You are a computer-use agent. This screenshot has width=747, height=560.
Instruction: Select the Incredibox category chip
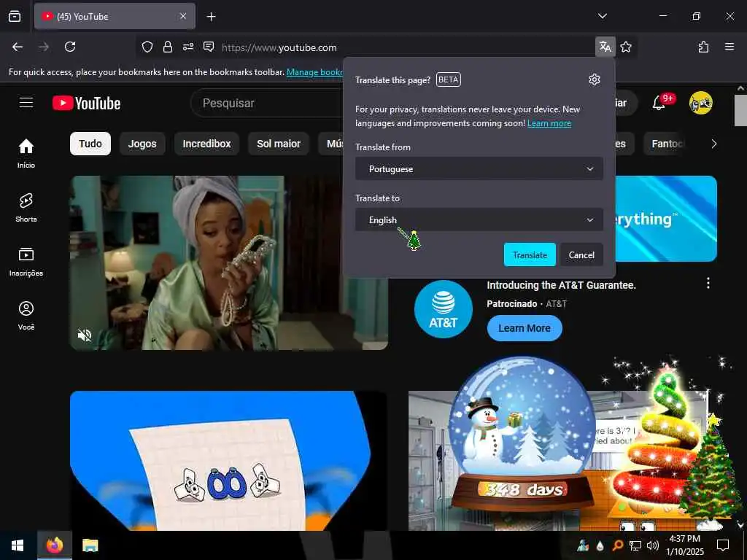pyautogui.click(x=206, y=144)
